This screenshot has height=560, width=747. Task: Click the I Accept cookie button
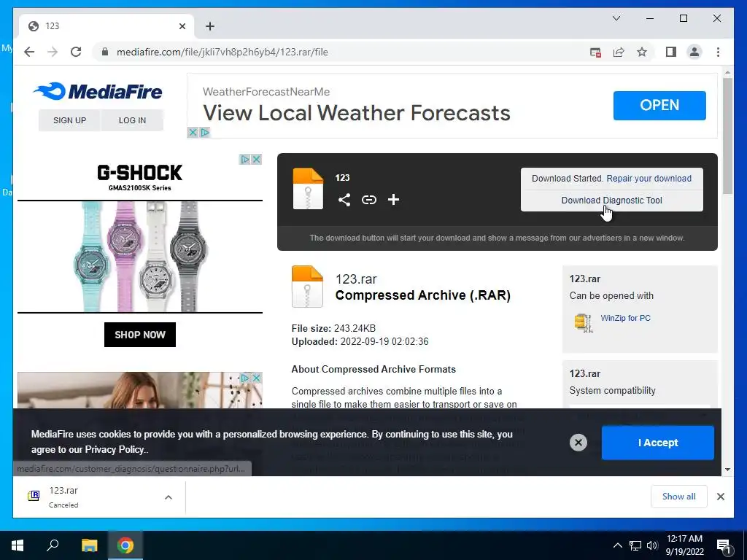click(657, 443)
